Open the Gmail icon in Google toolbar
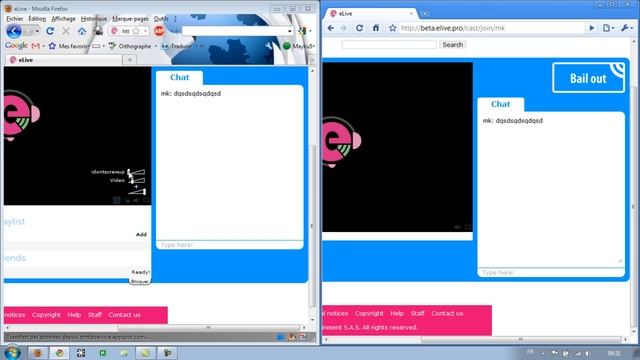This screenshot has width=640, height=360. click(36, 46)
